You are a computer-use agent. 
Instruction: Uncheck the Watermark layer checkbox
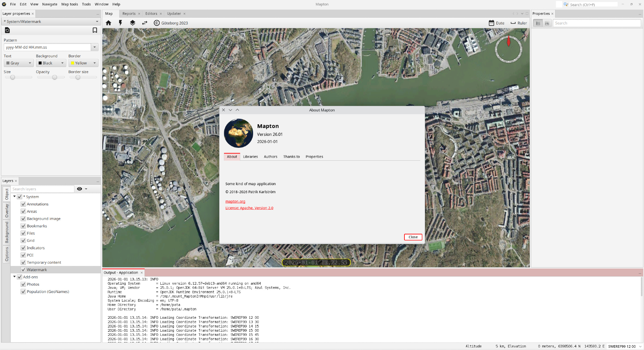23,270
